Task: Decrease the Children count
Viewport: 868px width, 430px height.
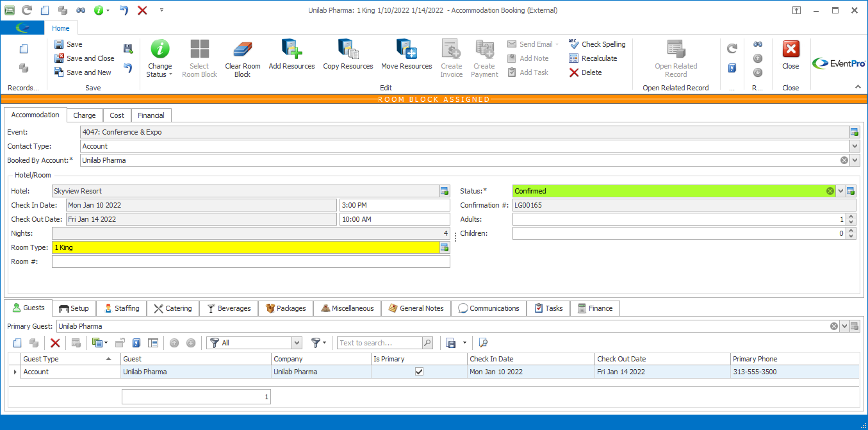Action: pyautogui.click(x=851, y=236)
